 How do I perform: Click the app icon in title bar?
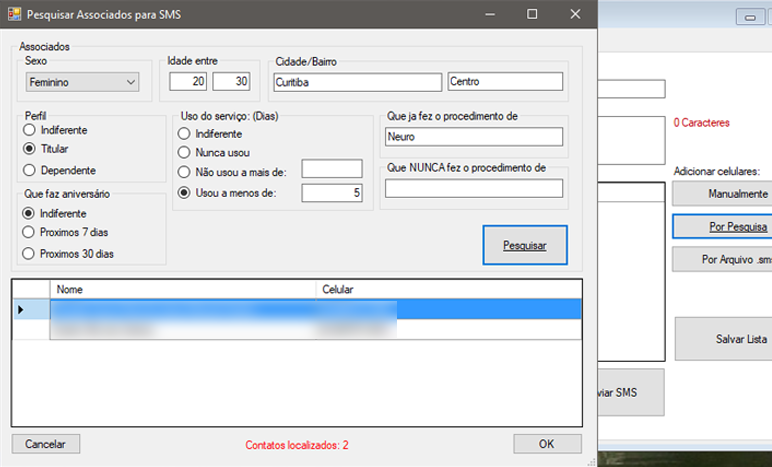click(12, 13)
